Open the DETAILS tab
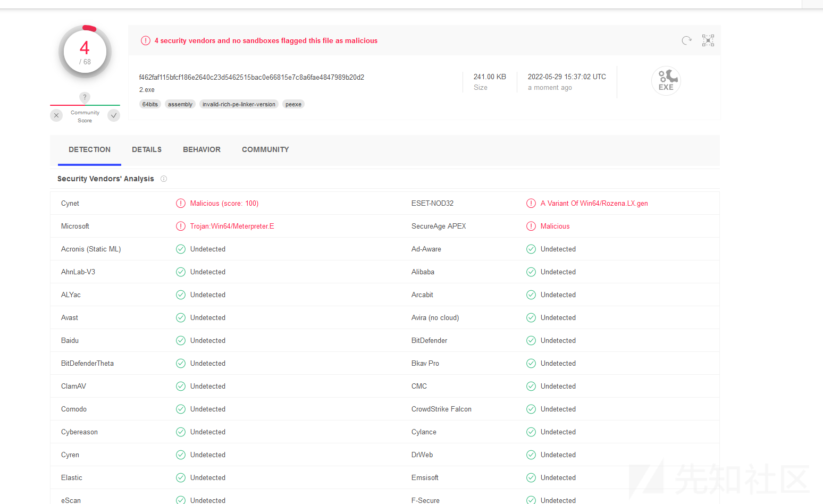 tap(147, 149)
